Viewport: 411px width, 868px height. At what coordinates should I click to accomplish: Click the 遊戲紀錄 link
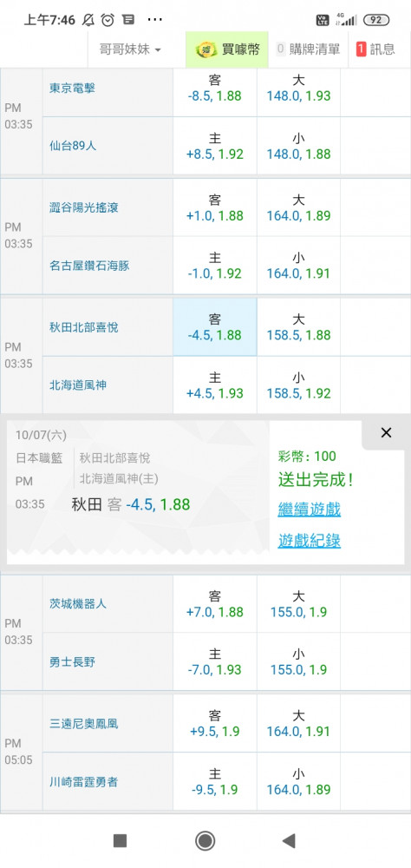coord(310,540)
